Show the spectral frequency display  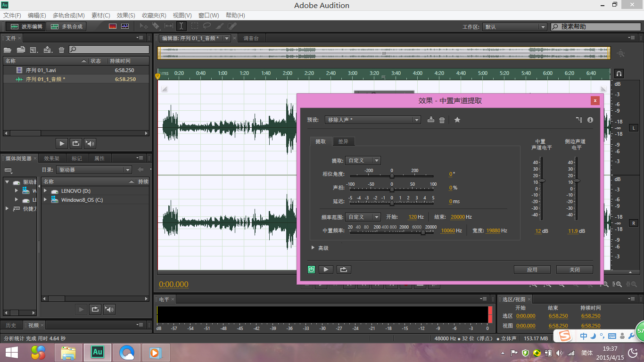113,26
